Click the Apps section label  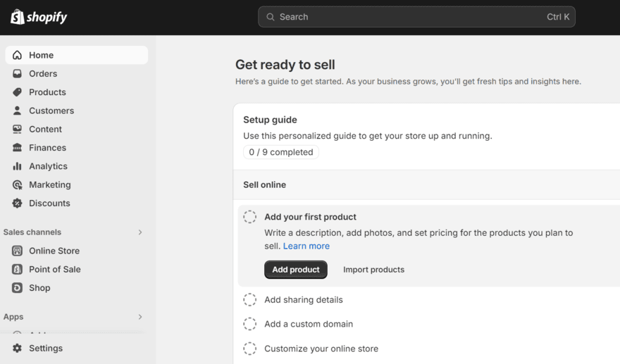(x=13, y=317)
